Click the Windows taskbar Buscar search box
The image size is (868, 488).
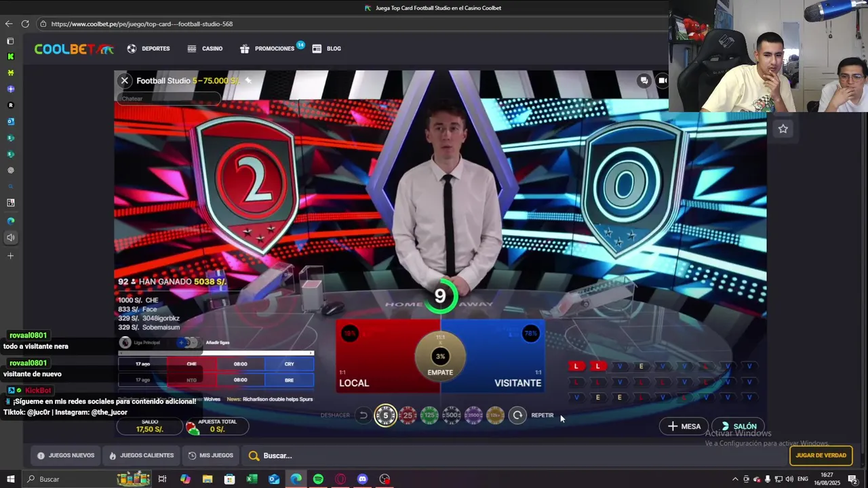point(88,479)
